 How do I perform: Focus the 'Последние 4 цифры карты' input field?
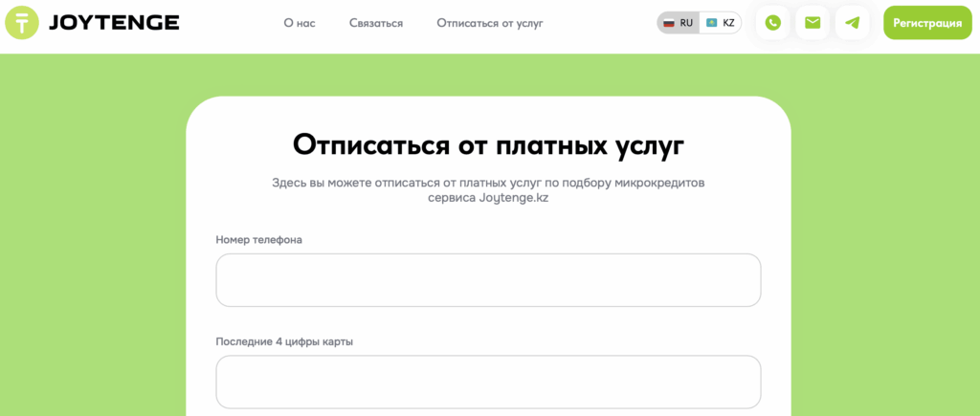488,382
